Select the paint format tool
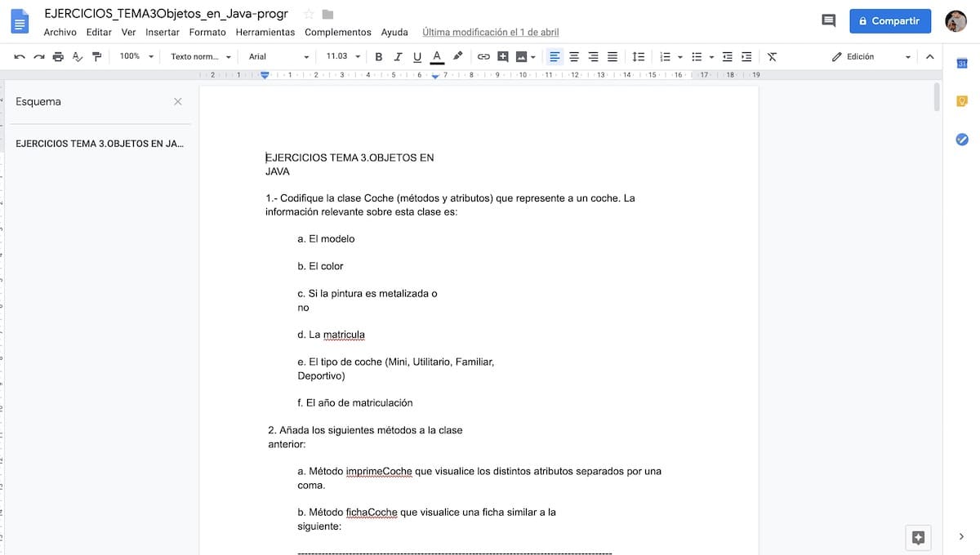This screenshot has width=980, height=555. click(x=97, y=56)
